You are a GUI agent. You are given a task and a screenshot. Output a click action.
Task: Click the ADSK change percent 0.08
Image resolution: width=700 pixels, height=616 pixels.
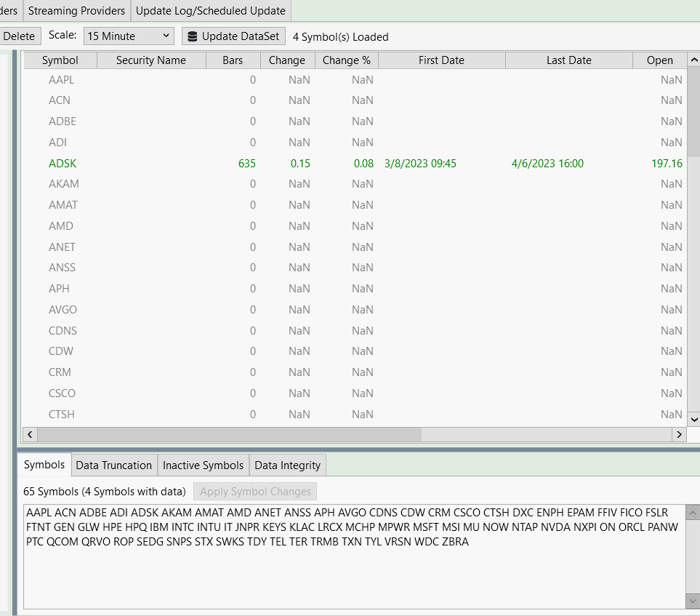coord(364,164)
